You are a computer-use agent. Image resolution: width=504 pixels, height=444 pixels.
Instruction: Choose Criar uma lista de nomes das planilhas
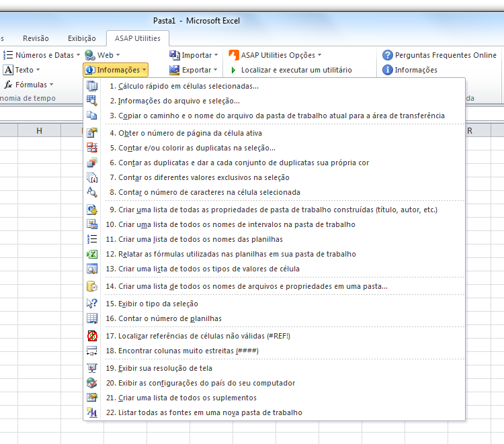point(274,239)
